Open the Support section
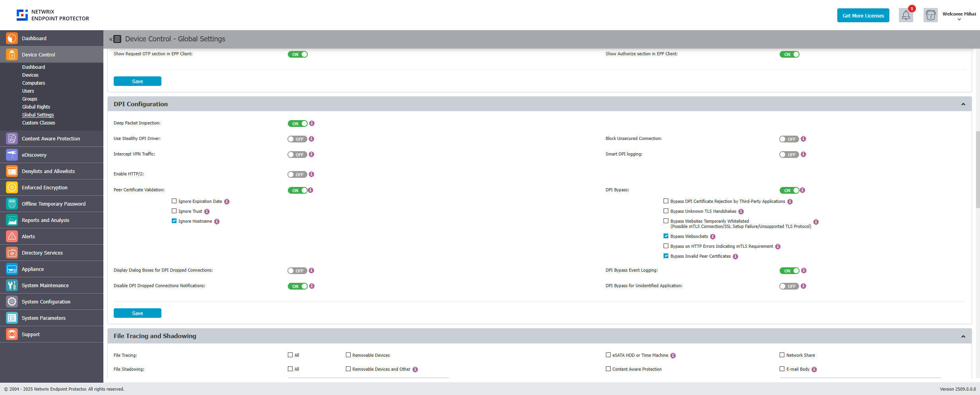This screenshot has height=395, width=980. point(31,334)
